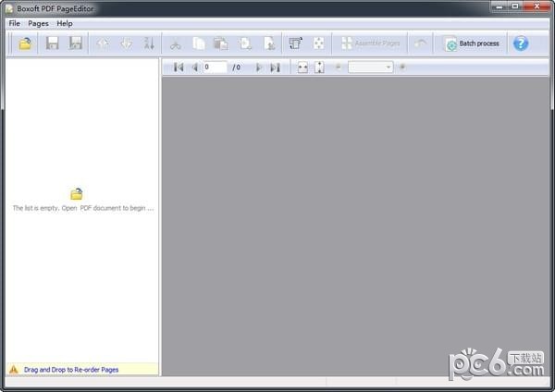This screenshot has width=555, height=392.
Task: Click the sort pages A-Z icon
Action: click(x=149, y=43)
